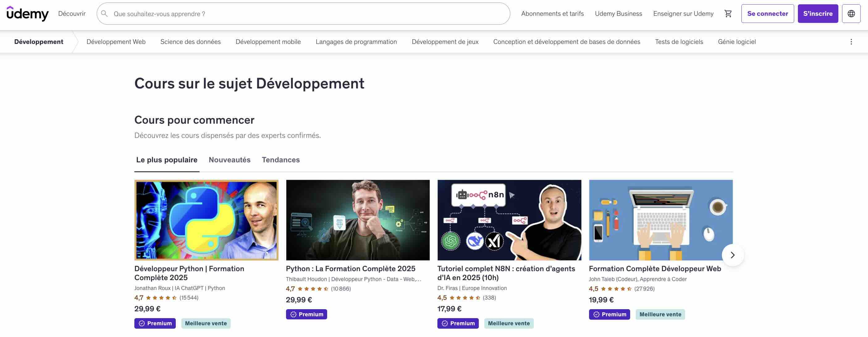Expand the Développement breadcrumb category
The height and width of the screenshot is (337, 868).
[x=39, y=42]
